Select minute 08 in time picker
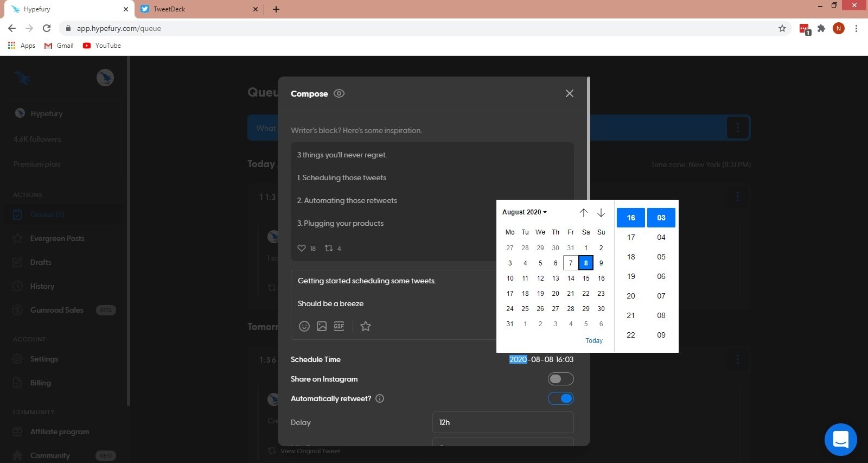Image resolution: width=868 pixels, height=463 pixels. 661,315
